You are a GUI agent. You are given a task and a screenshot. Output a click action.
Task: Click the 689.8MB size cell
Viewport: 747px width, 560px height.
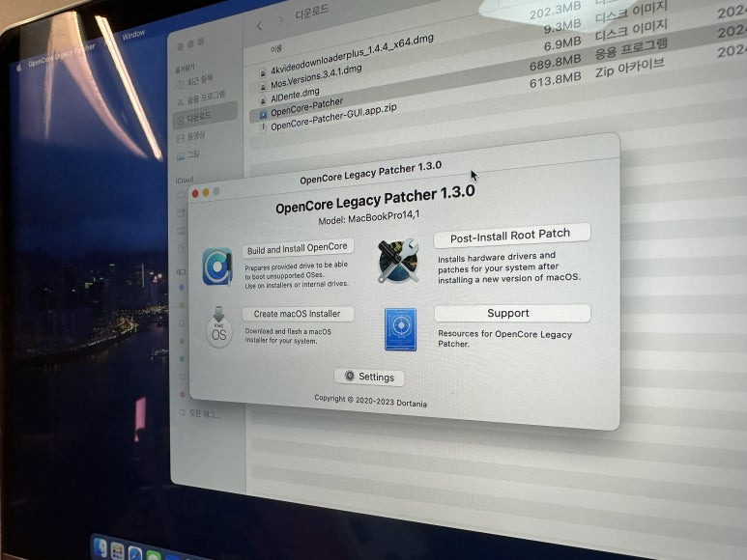click(555, 63)
